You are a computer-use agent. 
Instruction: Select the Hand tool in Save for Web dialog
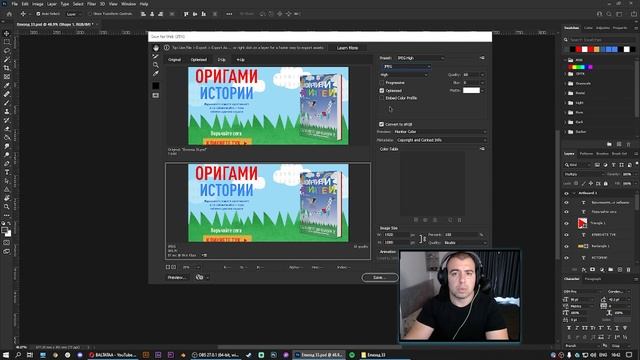(x=156, y=48)
